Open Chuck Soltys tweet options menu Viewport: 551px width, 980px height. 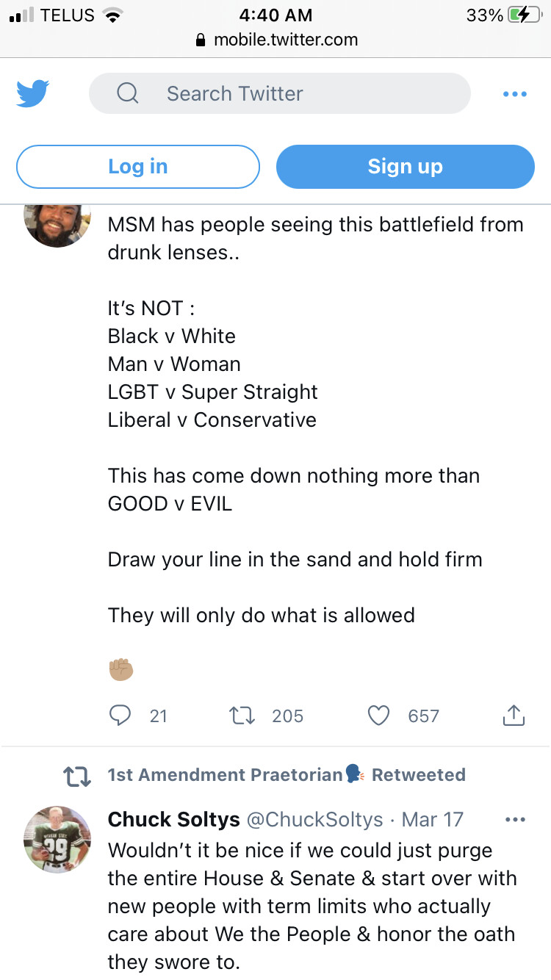pos(516,819)
